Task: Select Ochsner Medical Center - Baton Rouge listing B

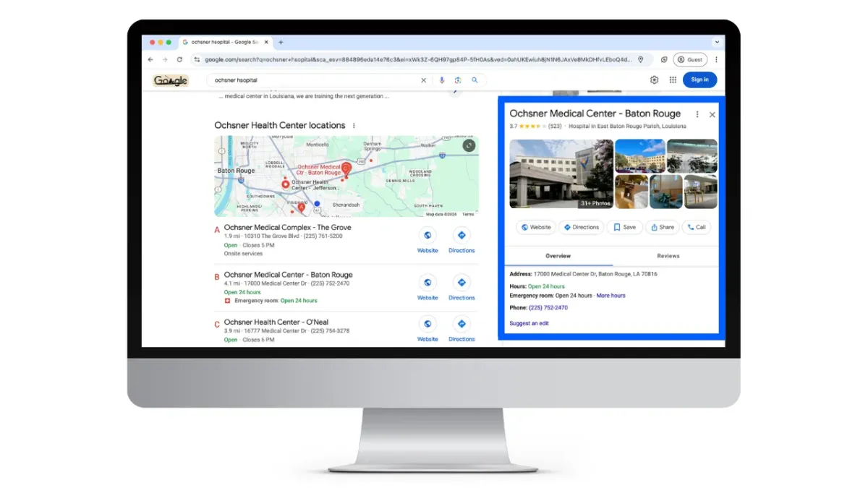Action: (x=288, y=275)
